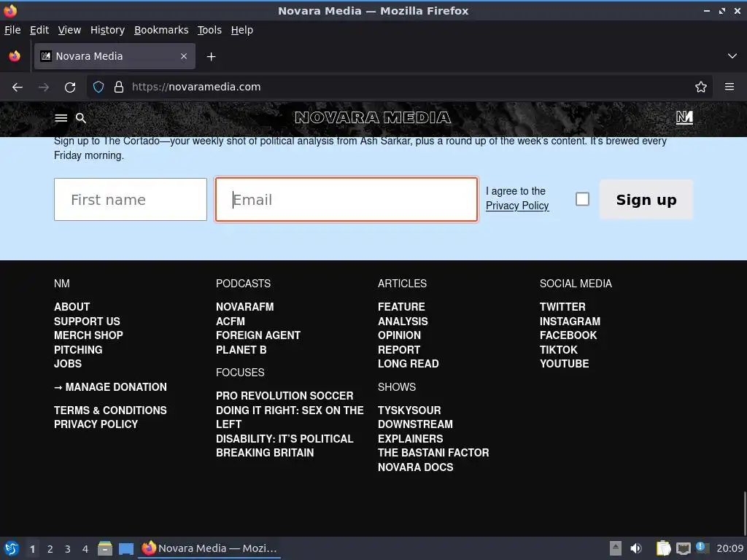747x560 pixels.
Task: Open Firefox View pinned icon
Action: pos(15,56)
